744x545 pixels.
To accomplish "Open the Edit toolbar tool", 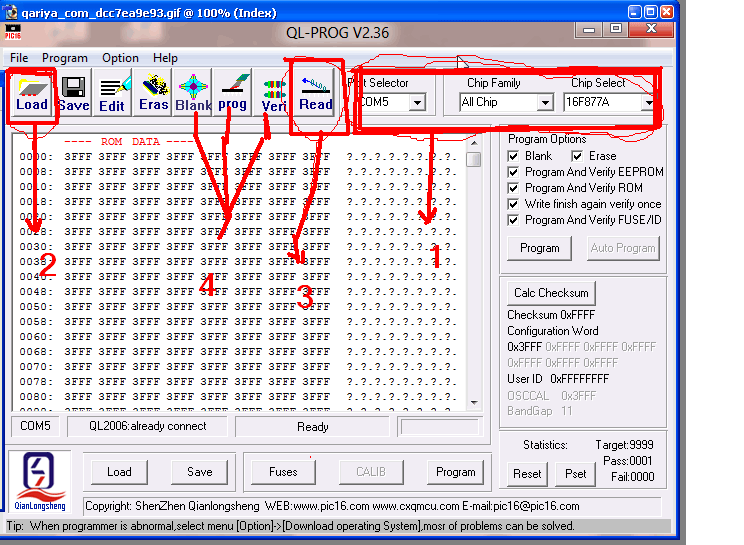I will (x=113, y=93).
